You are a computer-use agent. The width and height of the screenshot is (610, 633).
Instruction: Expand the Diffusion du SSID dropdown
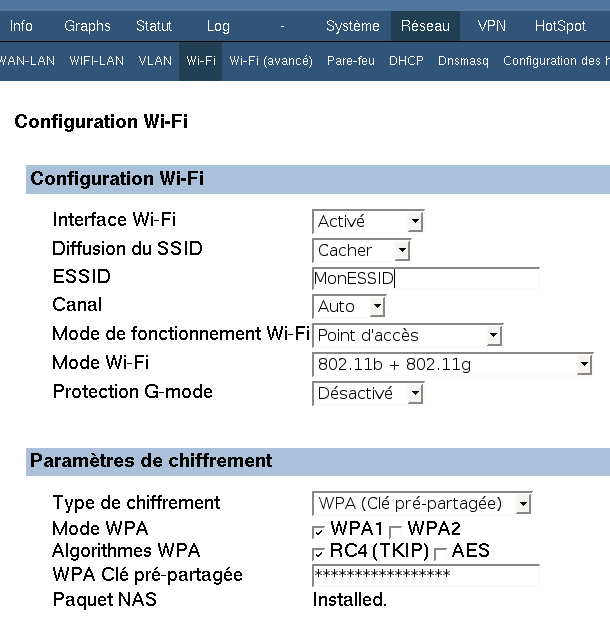pyautogui.click(x=361, y=250)
